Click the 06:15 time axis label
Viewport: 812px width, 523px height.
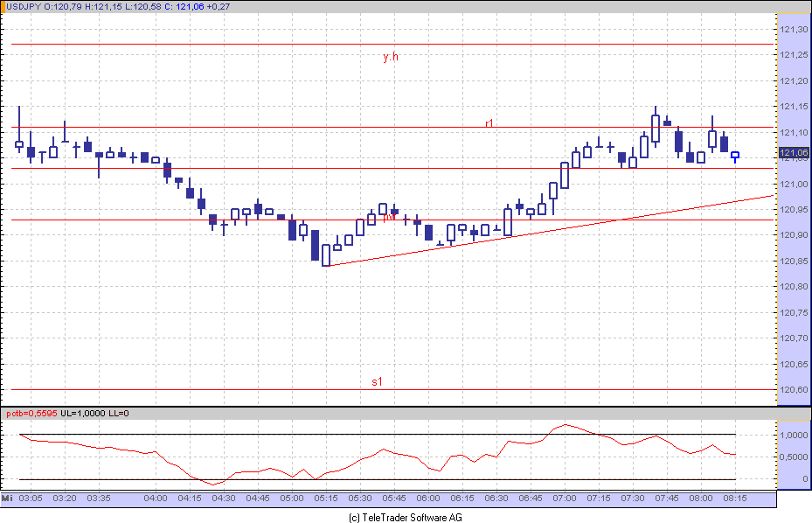pos(462,499)
